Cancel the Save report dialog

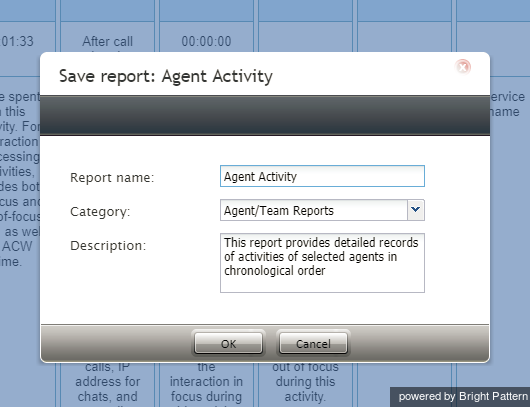(313, 343)
